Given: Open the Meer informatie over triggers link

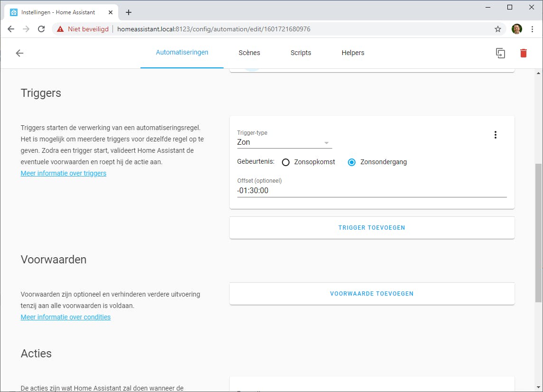Looking at the screenshot, I should coord(64,173).
